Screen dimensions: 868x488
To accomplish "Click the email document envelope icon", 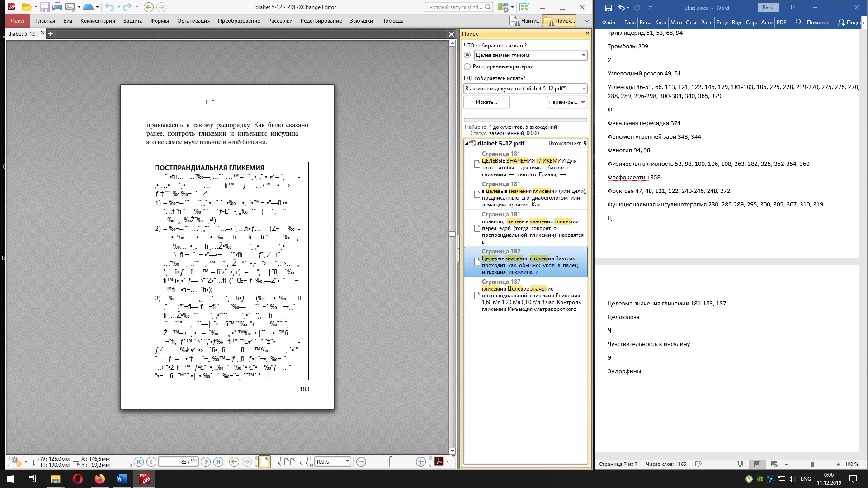I will [x=70, y=7].
